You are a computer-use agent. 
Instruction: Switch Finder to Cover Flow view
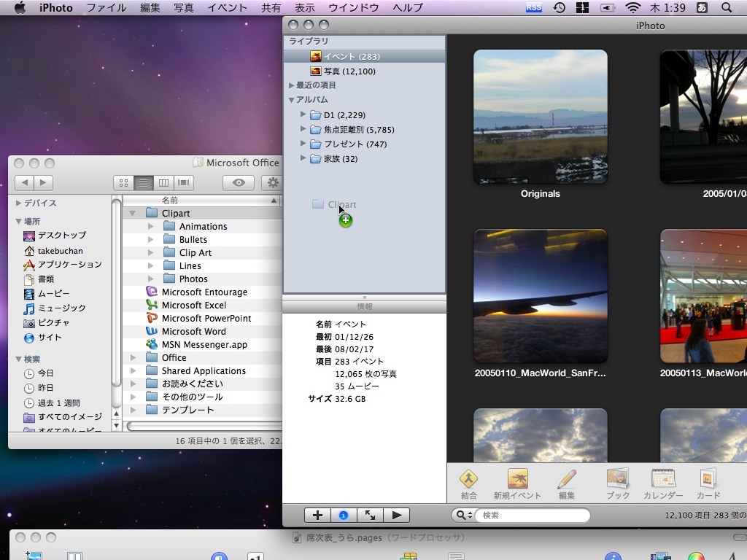point(183,183)
